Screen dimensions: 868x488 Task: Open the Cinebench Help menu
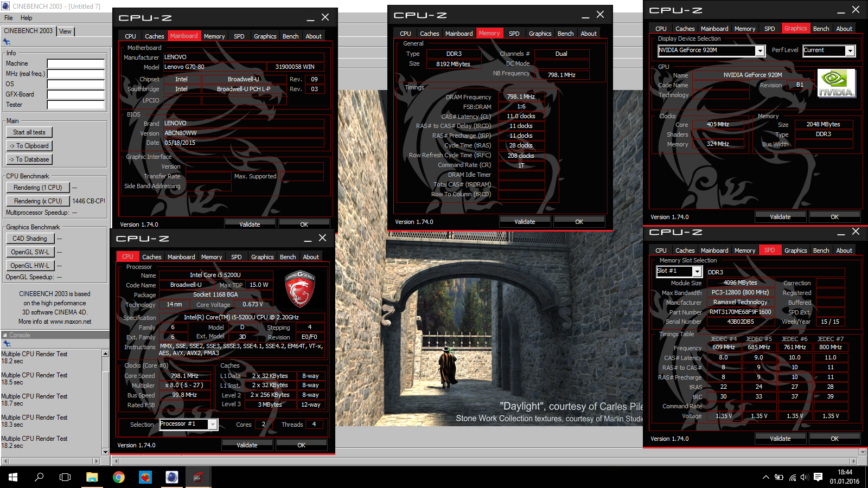coord(27,18)
